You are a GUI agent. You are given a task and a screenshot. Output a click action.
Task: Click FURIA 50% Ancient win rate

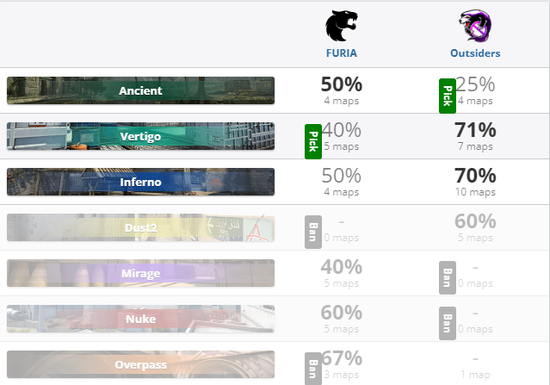(x=341, y=85)
